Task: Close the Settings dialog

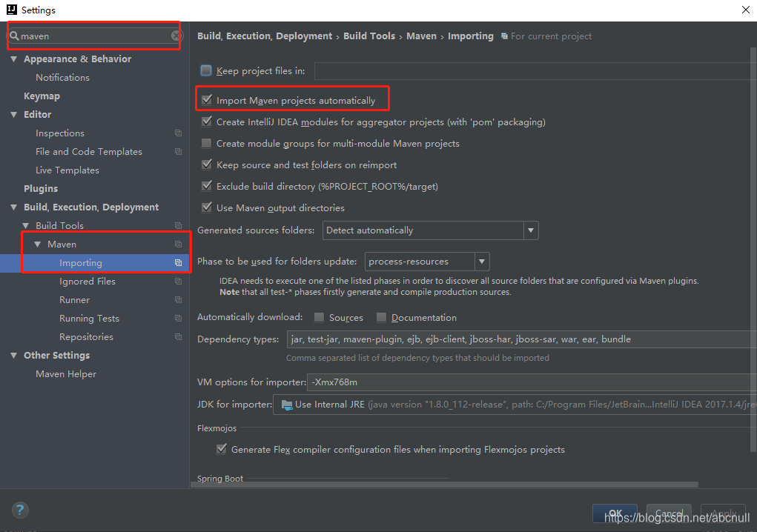Action: [x=745, y=10]
